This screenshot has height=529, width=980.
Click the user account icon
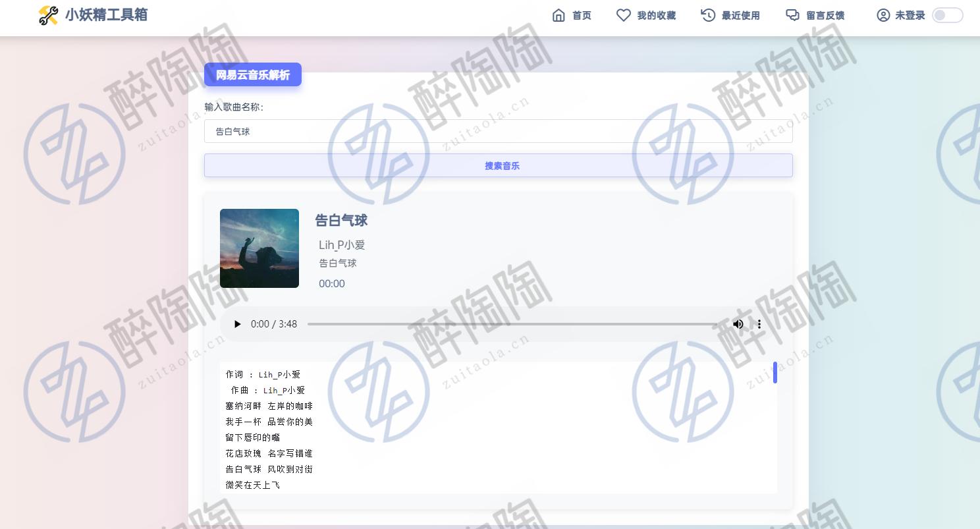pos(883,15)
